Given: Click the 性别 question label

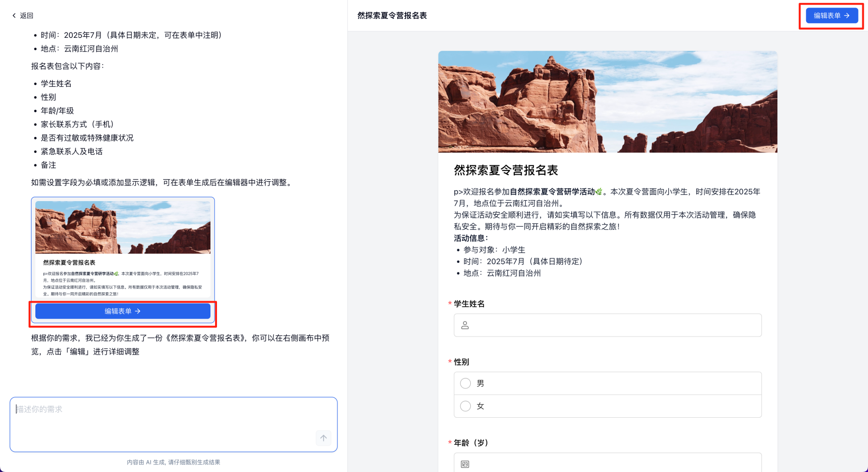Looking at the screenshot, I should 461,362.
